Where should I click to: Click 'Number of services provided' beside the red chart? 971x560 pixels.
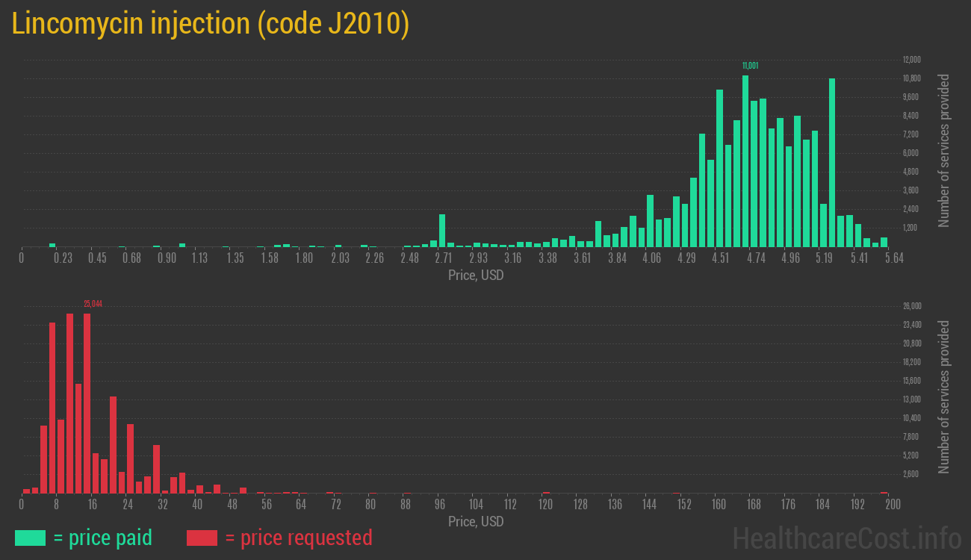pyautogui.click(x=944, y=397)
